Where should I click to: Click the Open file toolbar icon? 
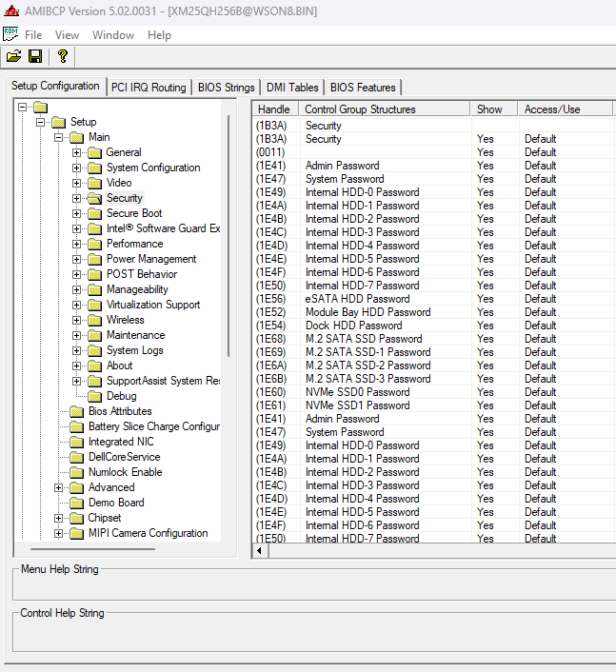13,57
